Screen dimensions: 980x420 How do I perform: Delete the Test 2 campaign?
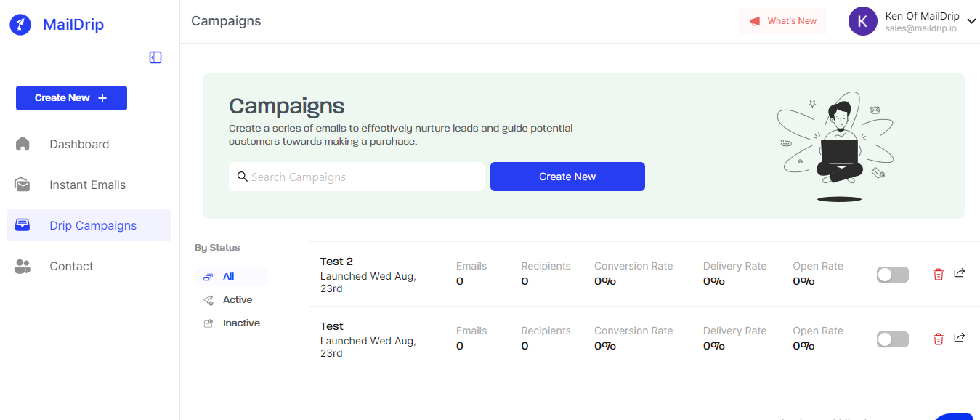[939, 274]
